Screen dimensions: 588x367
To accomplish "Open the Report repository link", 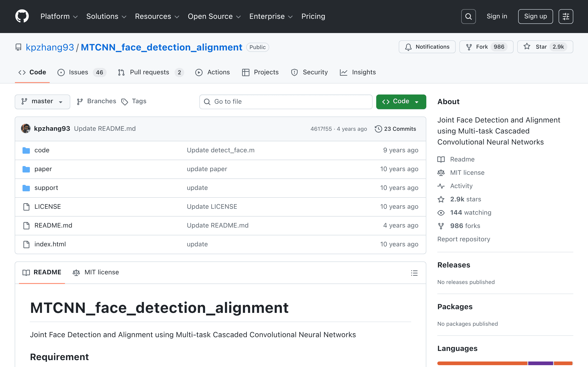I will 464,239.
